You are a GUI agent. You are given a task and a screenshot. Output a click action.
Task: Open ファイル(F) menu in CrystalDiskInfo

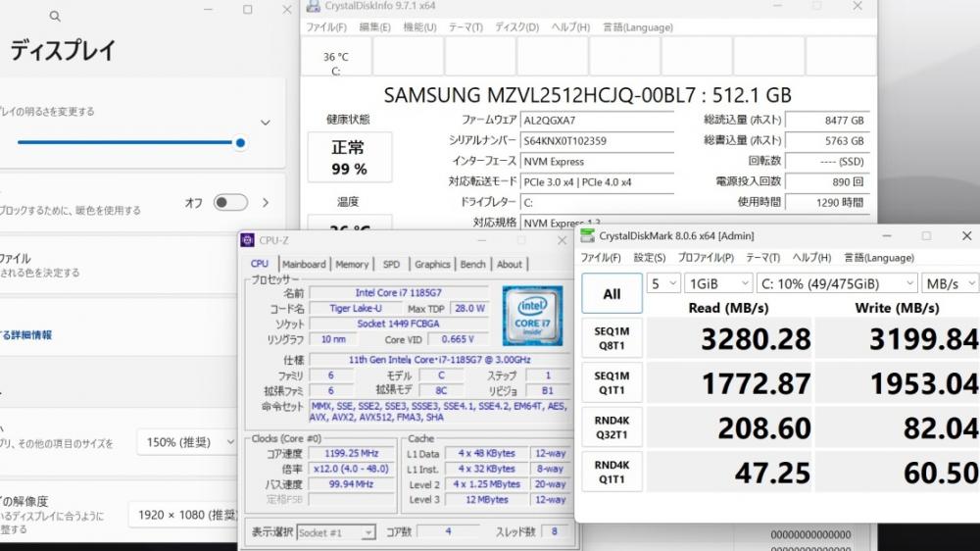click(326, 27)
